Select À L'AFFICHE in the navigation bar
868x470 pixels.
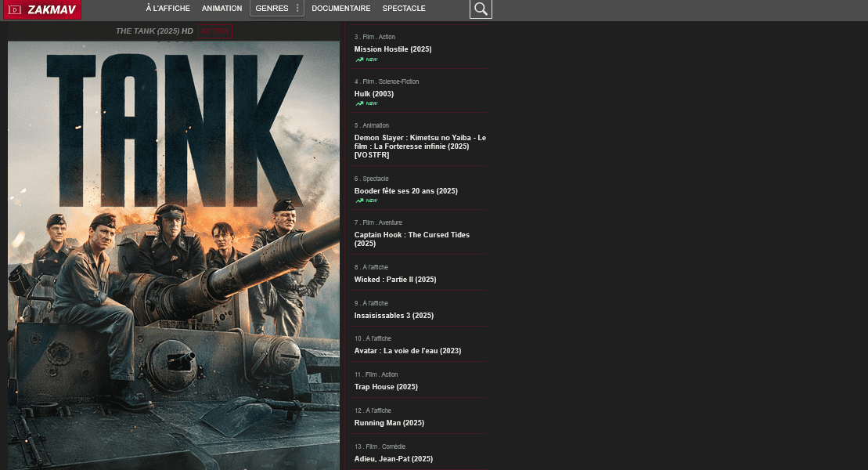167,9
